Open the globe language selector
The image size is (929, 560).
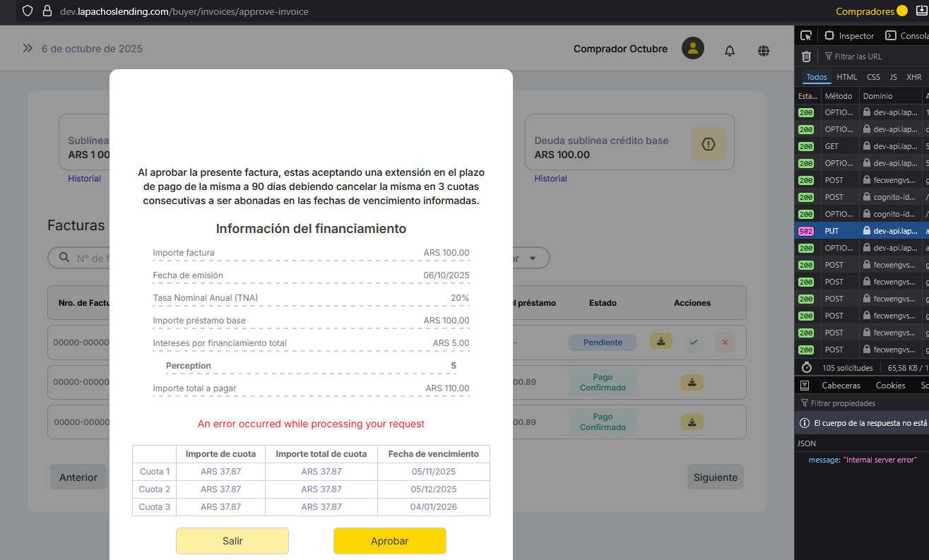click(764, 49)
